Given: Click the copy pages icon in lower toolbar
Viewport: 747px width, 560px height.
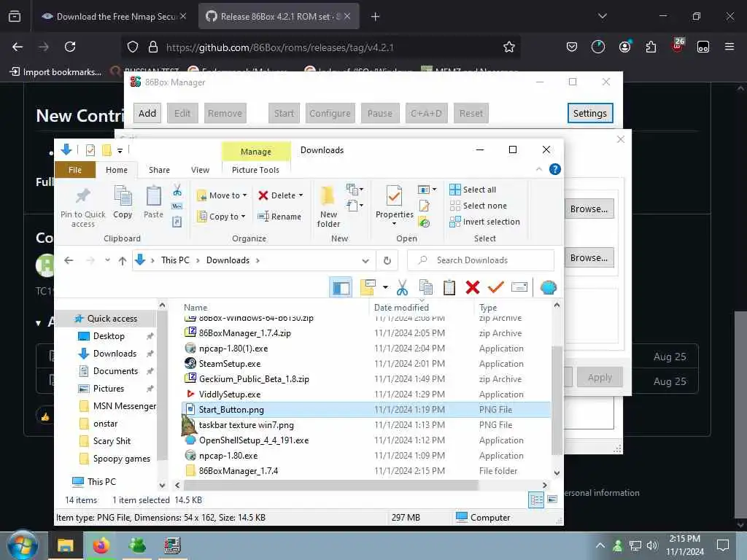Looking at the screenshot, I should [x=425, y=287].
